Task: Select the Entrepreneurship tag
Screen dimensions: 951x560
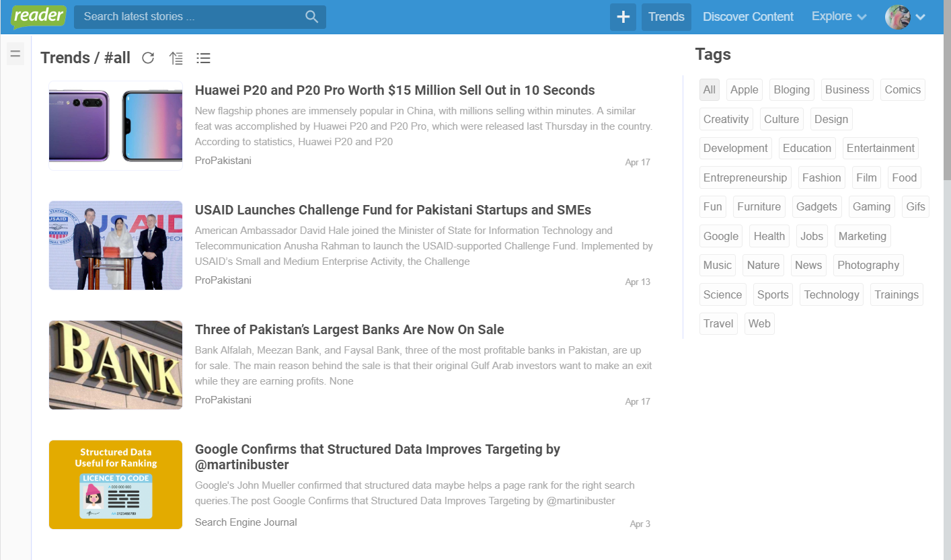Action: click(745, 177)
